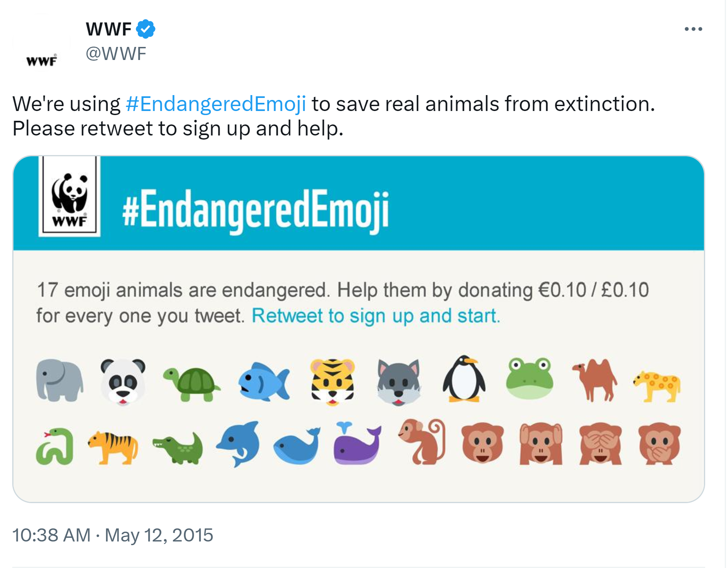Click the crocodile emoji
728x568 pixels.
[178, 448]
